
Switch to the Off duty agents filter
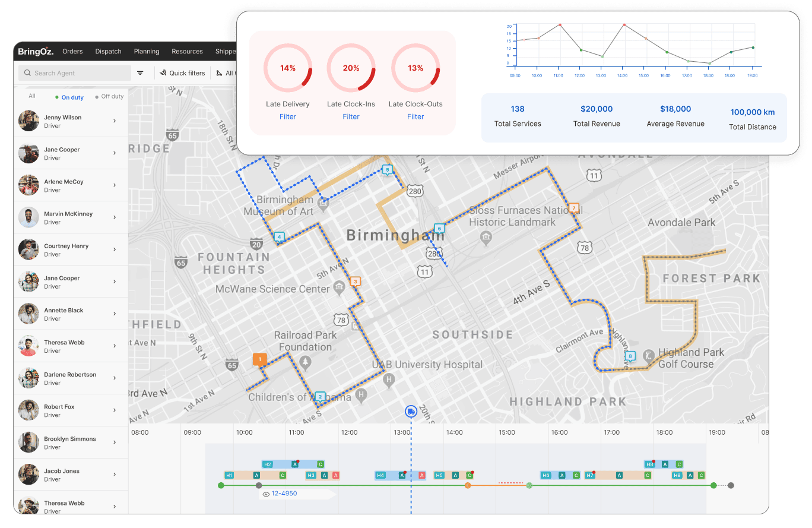(x=109, y=96)
